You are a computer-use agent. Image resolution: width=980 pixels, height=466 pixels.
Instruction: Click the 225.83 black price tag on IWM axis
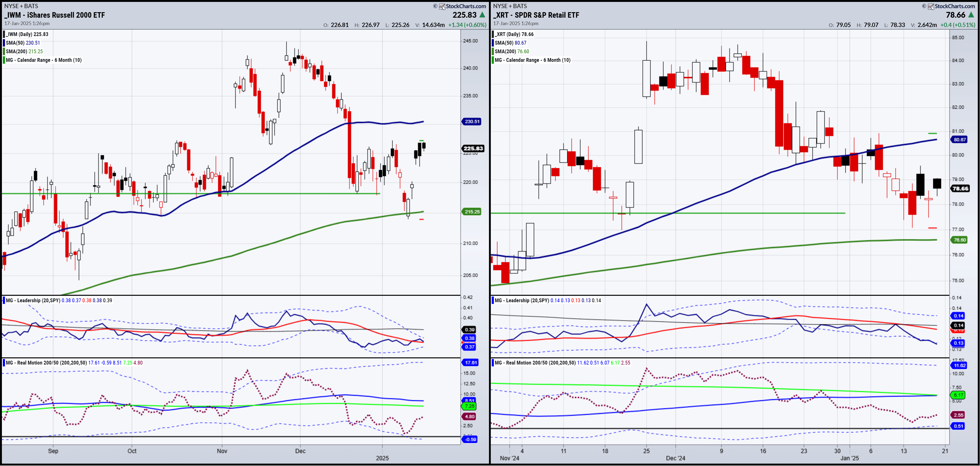pyautogui.click(x=473, y=148)
